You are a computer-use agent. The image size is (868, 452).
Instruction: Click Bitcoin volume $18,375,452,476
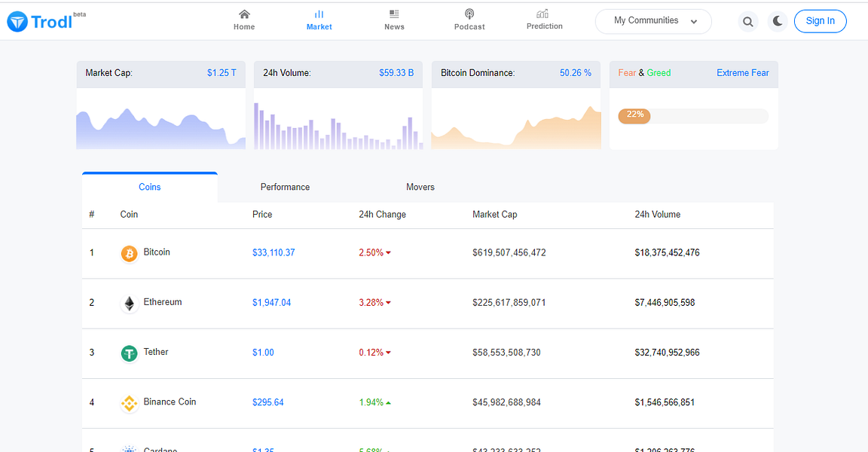[x=667, y=252]
